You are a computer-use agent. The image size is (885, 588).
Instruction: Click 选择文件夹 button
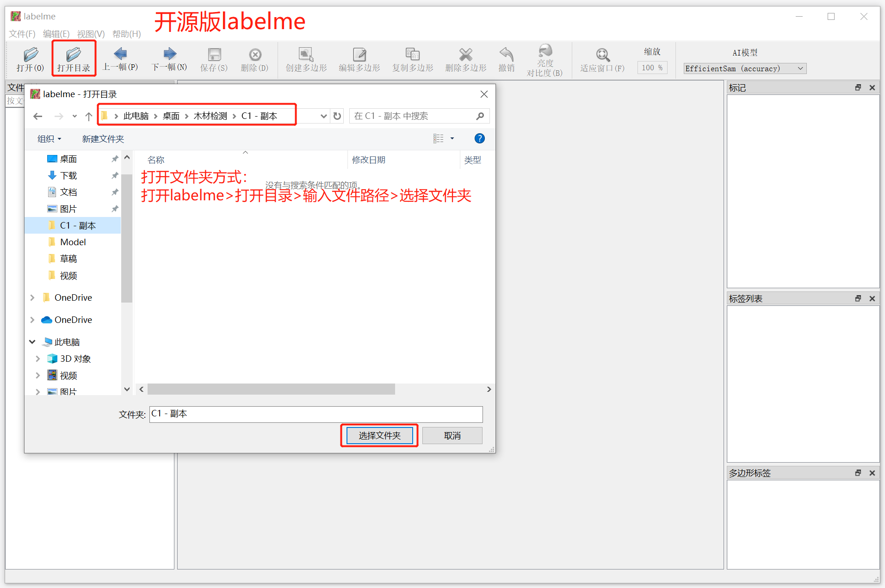point(379,435)
